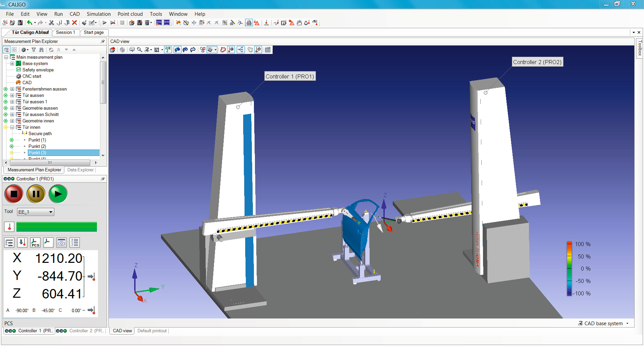Click the red Stop button for Controller 1
644x346 pixels.
point(14,194)
